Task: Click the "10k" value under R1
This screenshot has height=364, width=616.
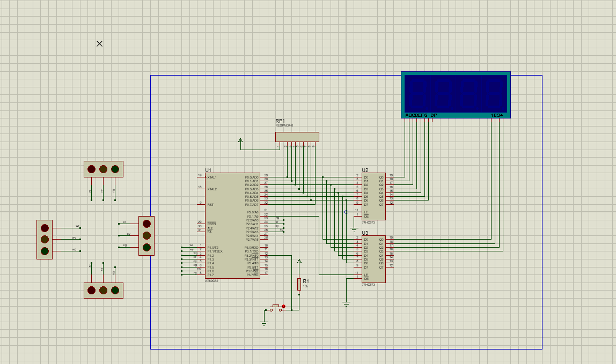Action: pos(305,286)
